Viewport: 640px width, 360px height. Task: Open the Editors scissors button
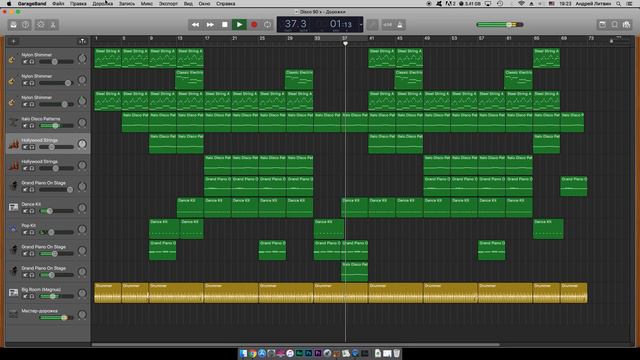tap(53, 25)
